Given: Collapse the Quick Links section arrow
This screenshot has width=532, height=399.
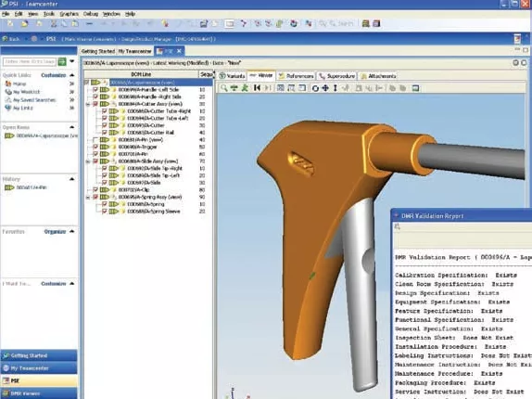Looking at the screenshot, I should point(72,75).
